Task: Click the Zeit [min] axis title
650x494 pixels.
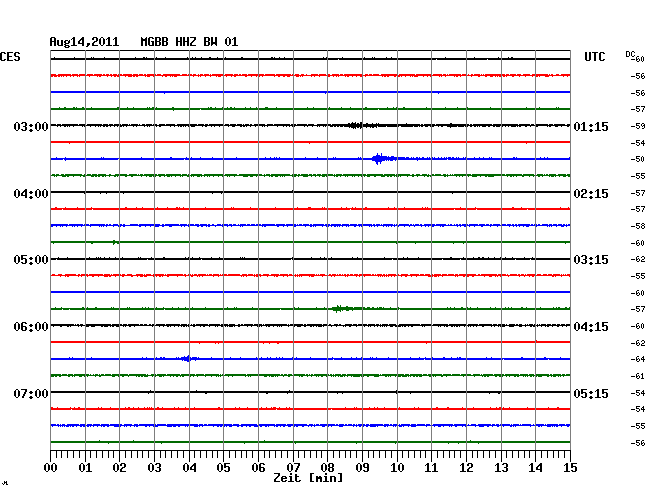Action: coord(308,478)
